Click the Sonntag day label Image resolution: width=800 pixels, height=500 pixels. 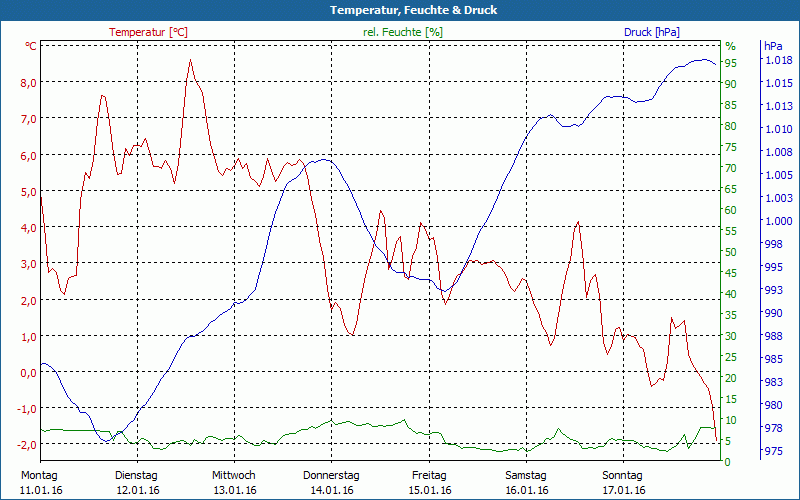pos(623,475)
